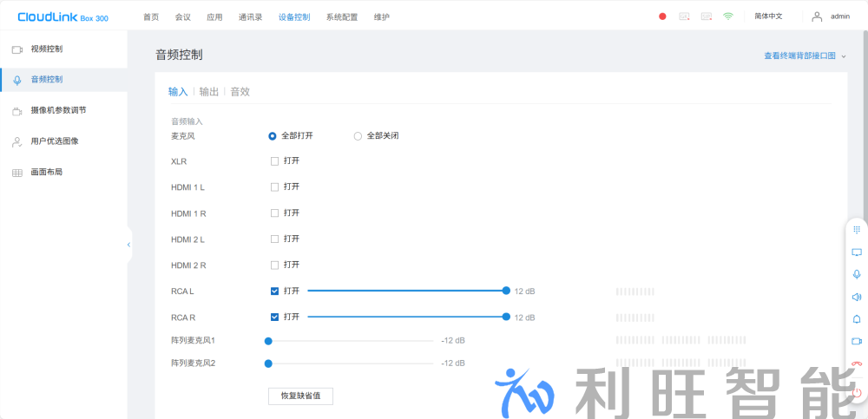Viewport: 868px width, 419px height.
Task: Click the screen share icon in floating toolbar
Action: [857, 252]
